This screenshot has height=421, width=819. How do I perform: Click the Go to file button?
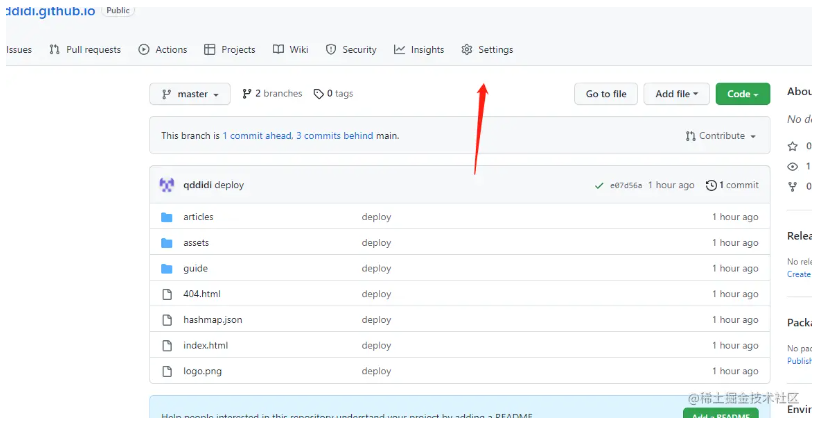606,94
